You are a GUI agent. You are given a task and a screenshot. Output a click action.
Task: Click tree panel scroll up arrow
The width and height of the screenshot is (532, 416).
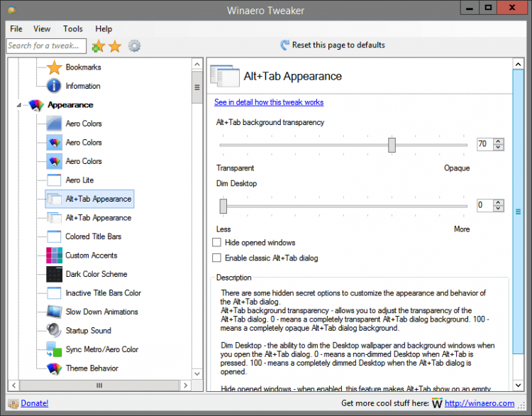pos(197,64)
